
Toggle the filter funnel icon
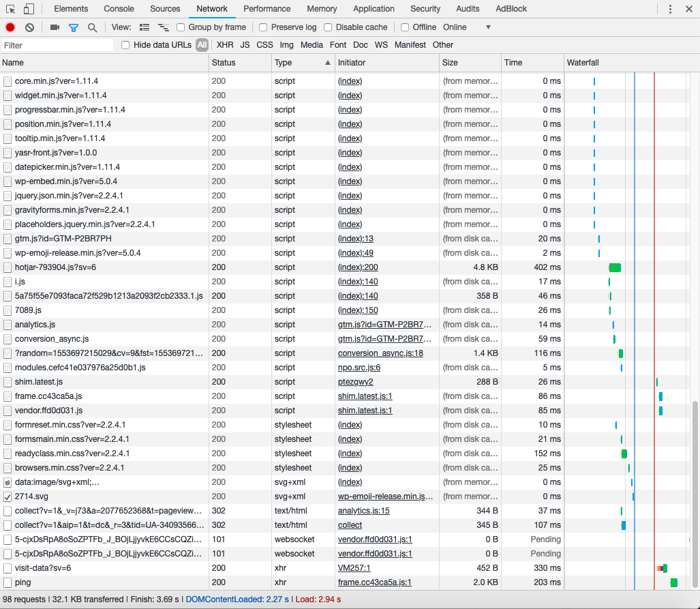click(x=74, y=27)
